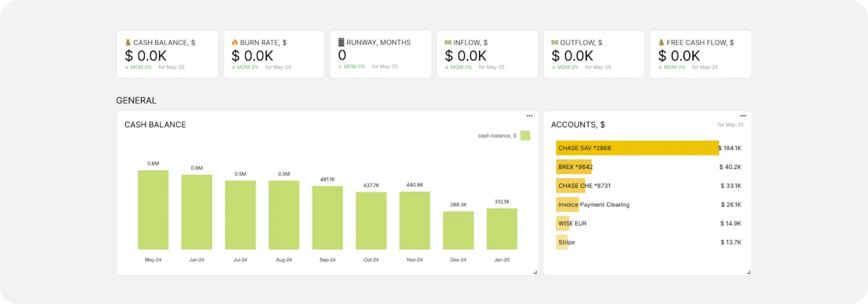Click the Accounts panel resize handle
Image resolution: width=868 pixels, height=304 pixels.
(x=748, y=272)
